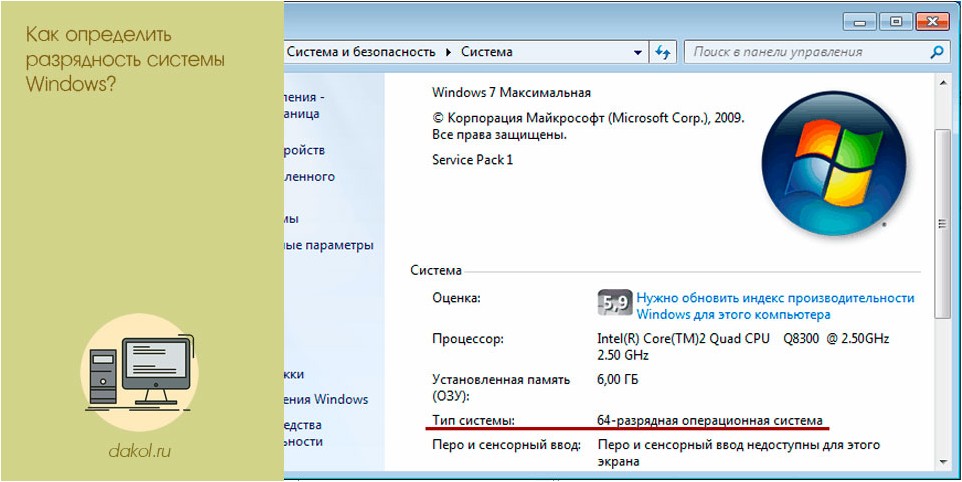Click installed memory value '6,00 ГБ'
The height and width of the screenshot is (482, 962).
pos(617,380)
